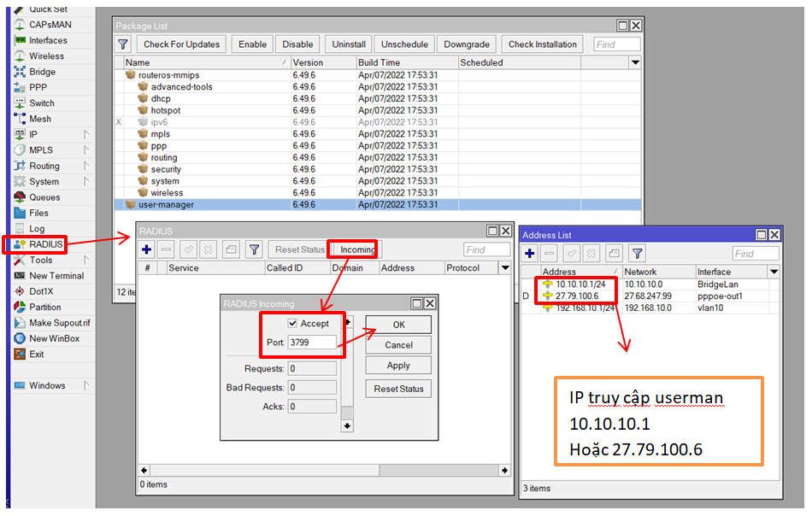Open the Address List column dropdown arrow
812x516 pixels.
click(774, 272)
